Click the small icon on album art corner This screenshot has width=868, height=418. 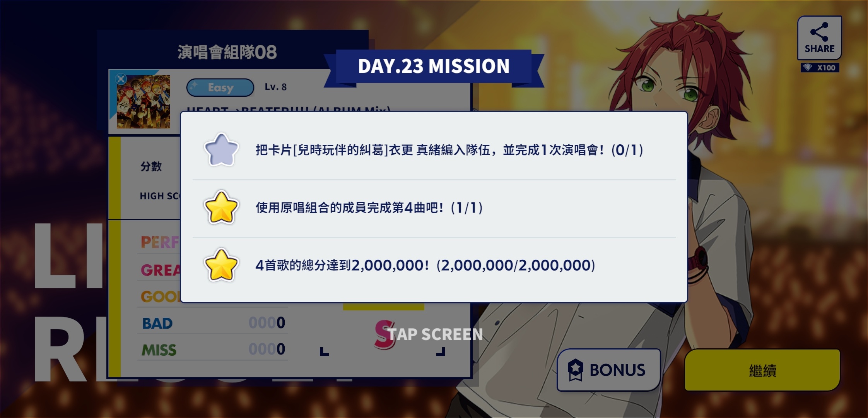pos(121,79)
